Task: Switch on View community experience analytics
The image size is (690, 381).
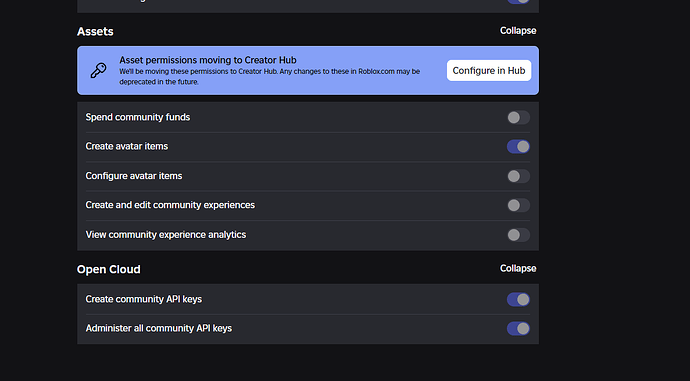Action: pyautogui.click(x=518, y=234)
